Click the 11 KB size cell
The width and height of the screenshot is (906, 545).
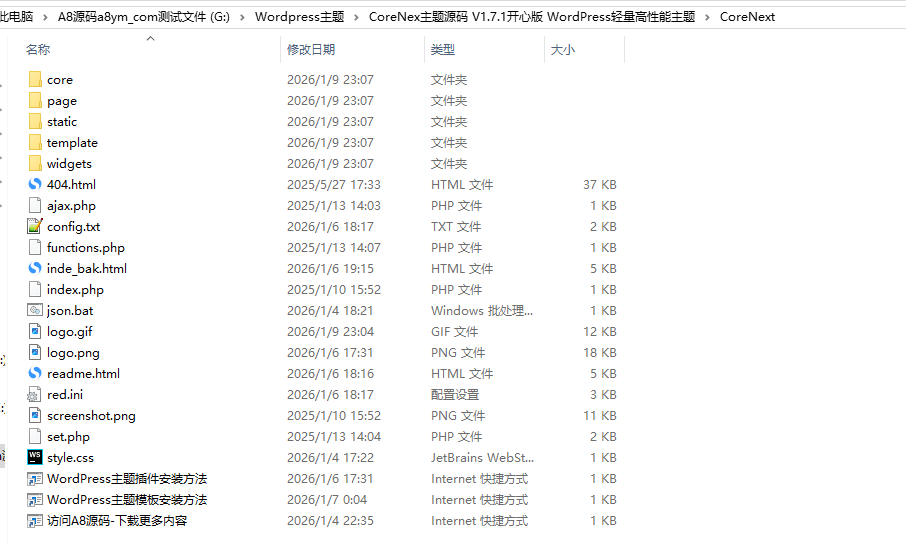point(600,416)
